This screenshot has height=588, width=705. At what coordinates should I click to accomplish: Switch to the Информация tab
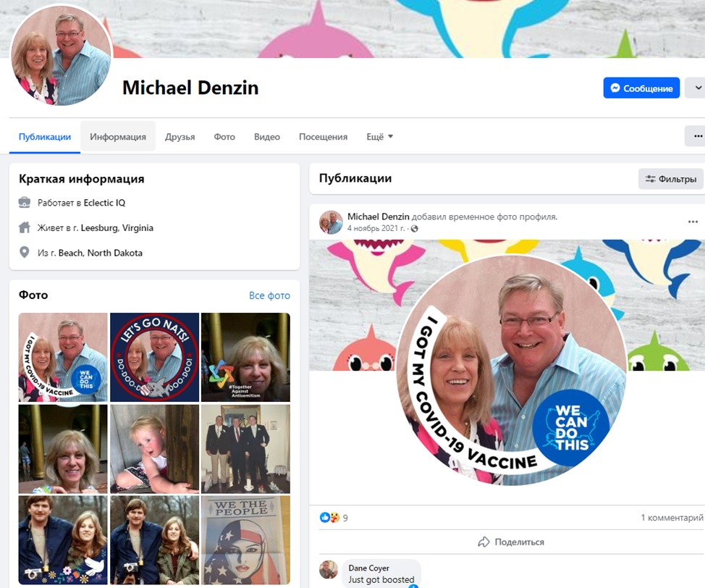(118, 137)
